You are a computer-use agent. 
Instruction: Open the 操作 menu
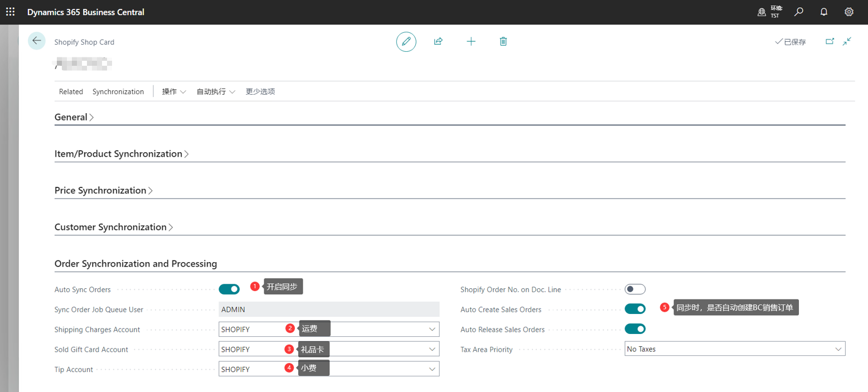174,91
